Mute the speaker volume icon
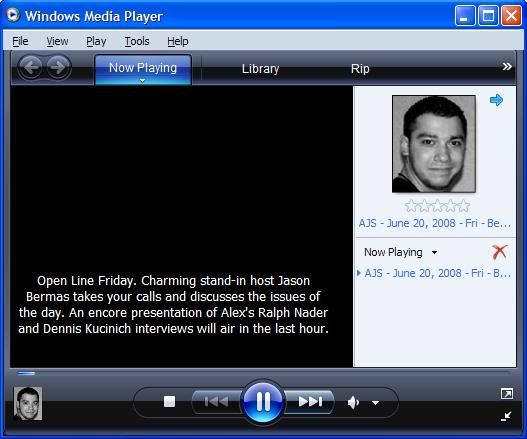The height and width of the screenshot is (439, 527). click(x=353, y=402)
